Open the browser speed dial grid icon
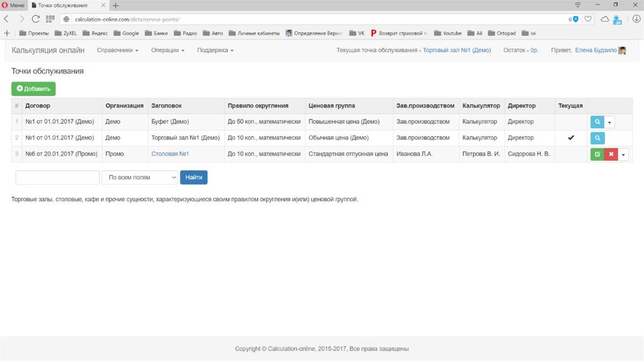The height and width of the screenshot is (361, 644). [50, 19]
